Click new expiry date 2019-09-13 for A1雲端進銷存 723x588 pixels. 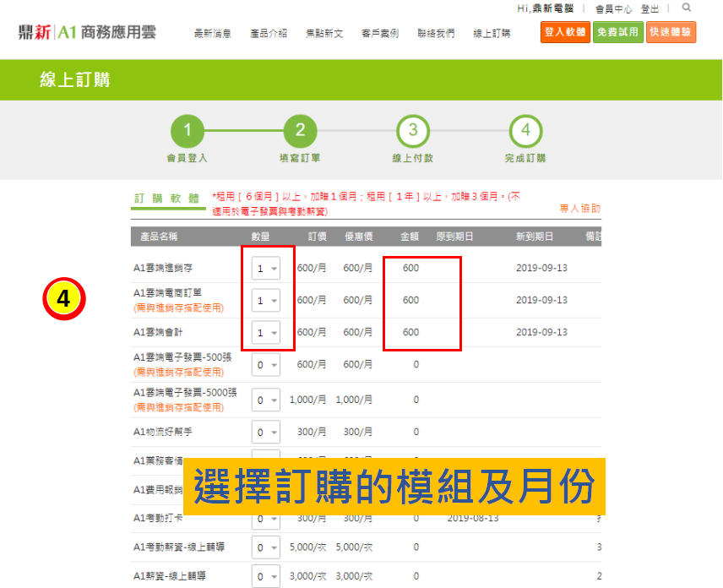coord(541,268)
